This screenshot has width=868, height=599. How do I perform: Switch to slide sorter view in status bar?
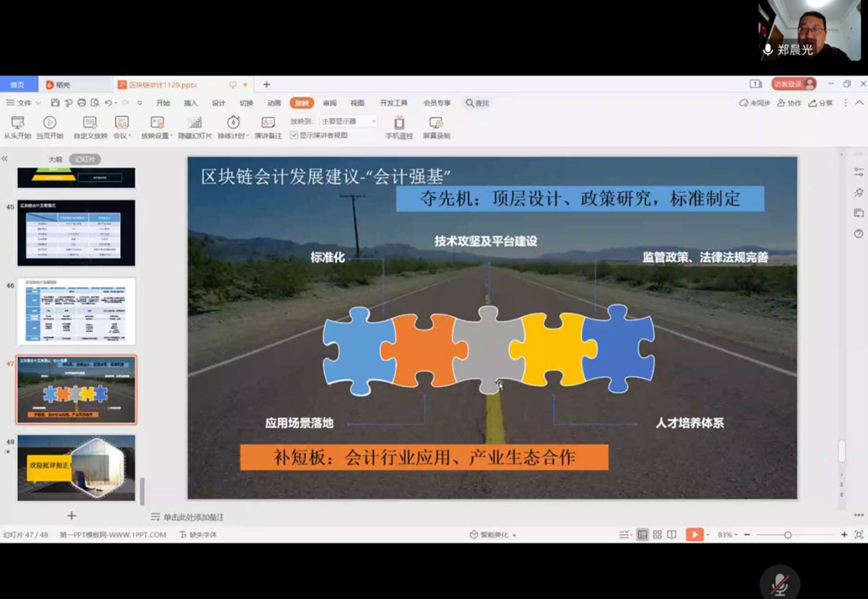(x=658, y=535)
